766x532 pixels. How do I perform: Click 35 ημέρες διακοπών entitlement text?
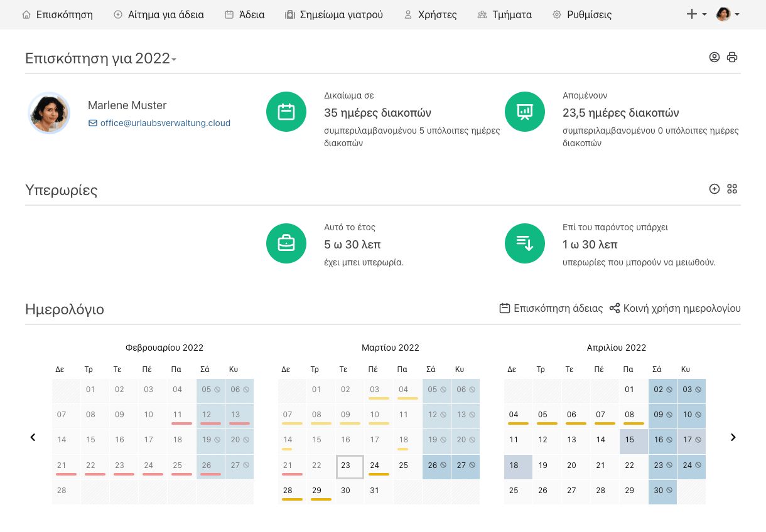(377, 113)
